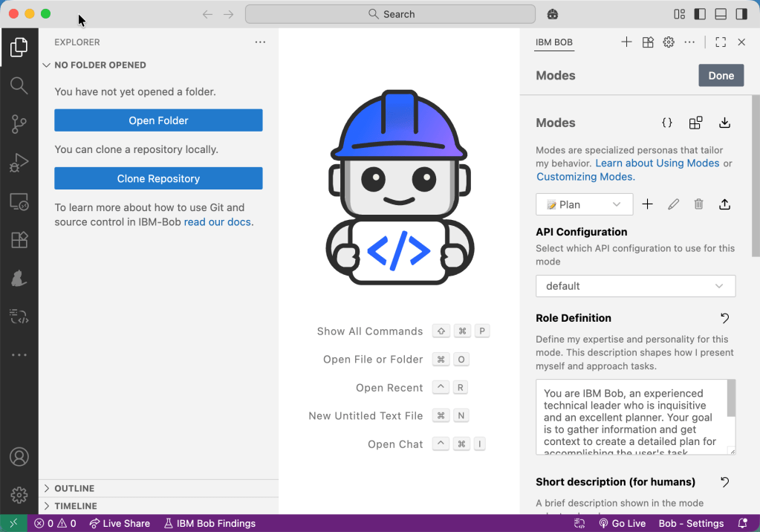The image size is (760, 532).
Task: Open the Plan mode dropdown
Action: click(x=584, y=204)
